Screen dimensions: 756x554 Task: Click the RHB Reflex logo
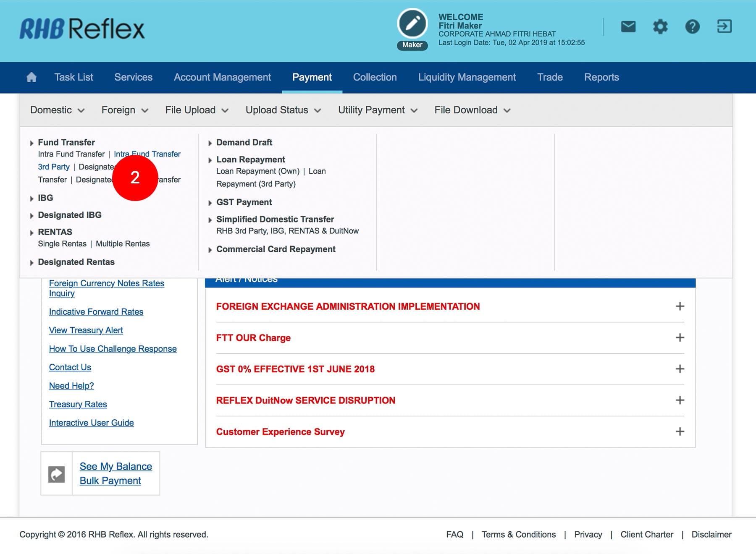click(x=82, y=29)
